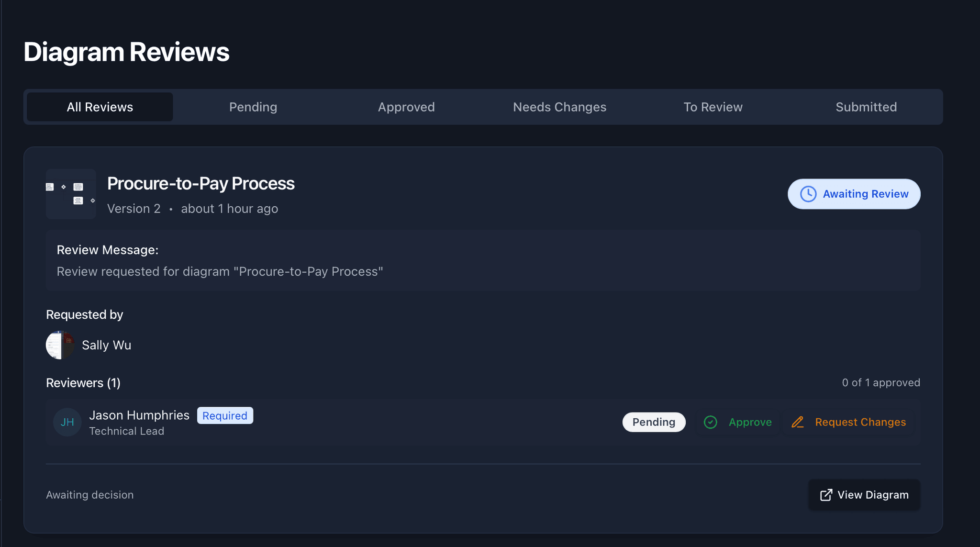
Task: Click the clock icon on Awaiting Review badge
Action: pos(809,194)
